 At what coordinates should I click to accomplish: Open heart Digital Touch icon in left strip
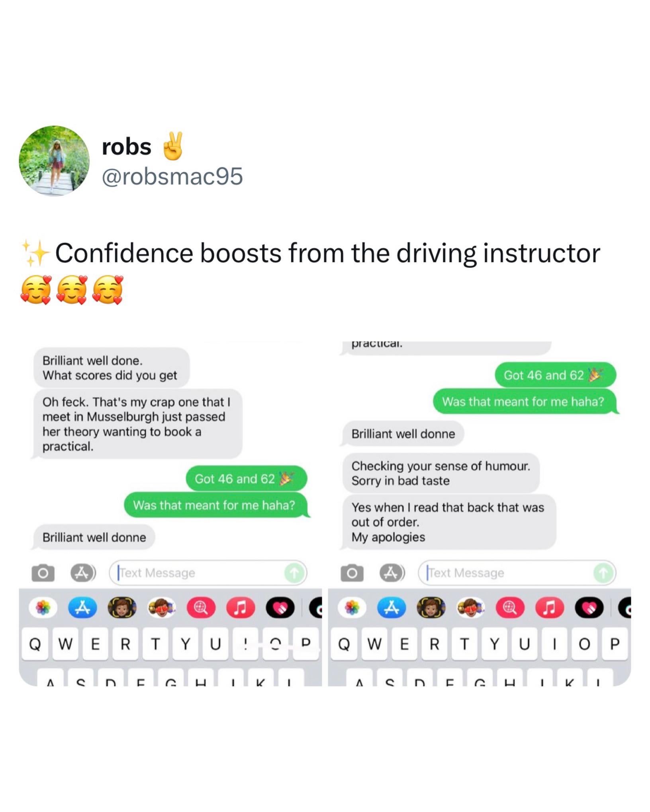click(x=280, y=607)
